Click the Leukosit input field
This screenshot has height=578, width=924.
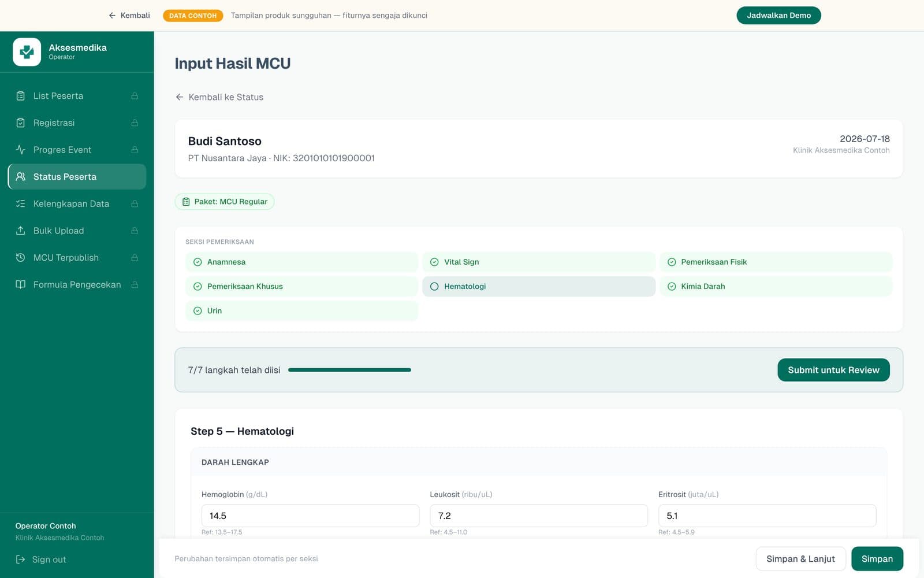tap(539, 516)
